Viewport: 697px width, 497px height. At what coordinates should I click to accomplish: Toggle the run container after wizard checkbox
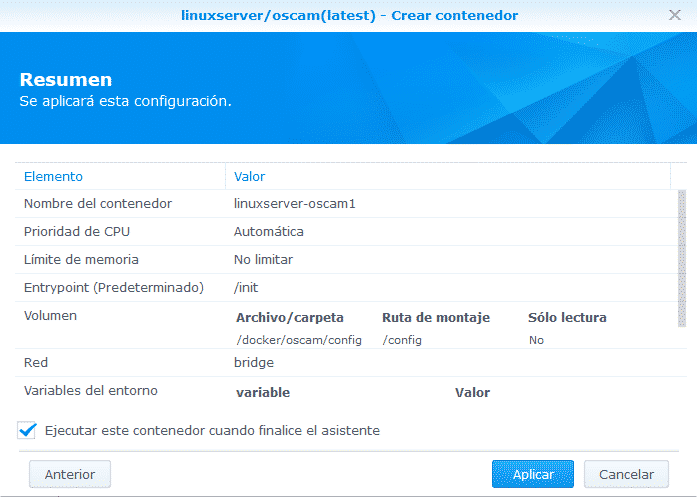point(28,431)
